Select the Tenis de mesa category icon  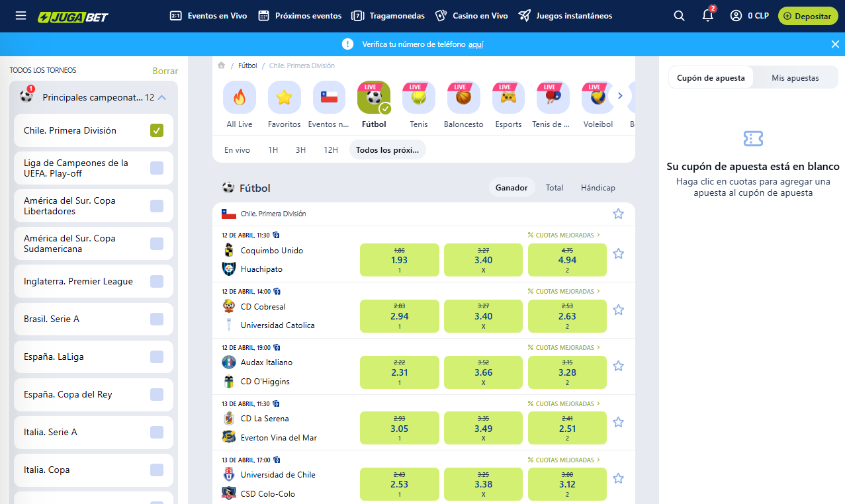point(553,97)
